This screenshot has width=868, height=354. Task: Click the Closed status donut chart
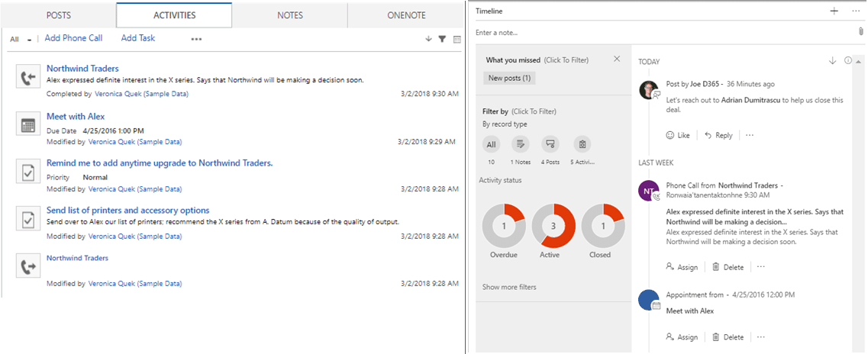pos(603,226)
